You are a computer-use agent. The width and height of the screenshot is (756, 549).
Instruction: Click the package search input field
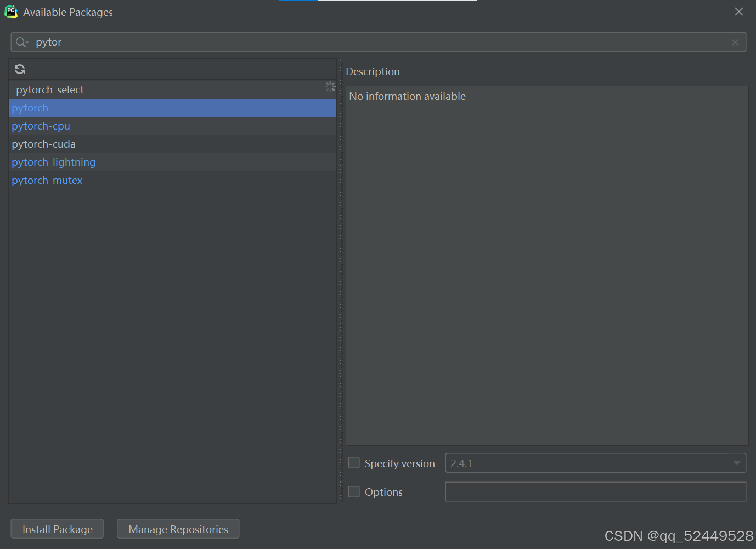tap(379, 42)
